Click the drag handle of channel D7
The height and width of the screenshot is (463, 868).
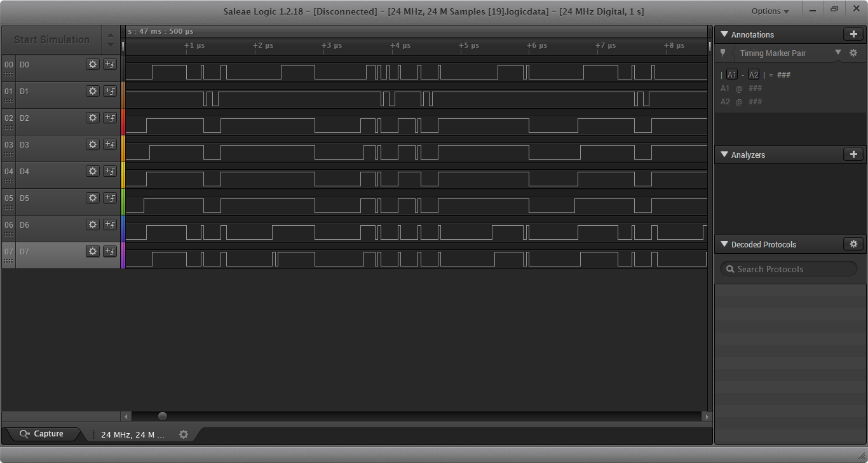pyautogui.click(x=9, y=261)
